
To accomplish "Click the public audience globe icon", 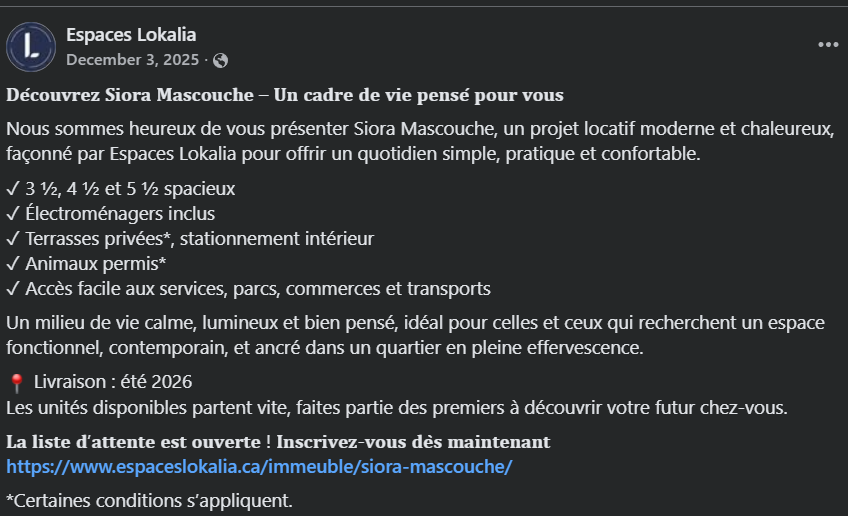I will click(x=220, y=60).
